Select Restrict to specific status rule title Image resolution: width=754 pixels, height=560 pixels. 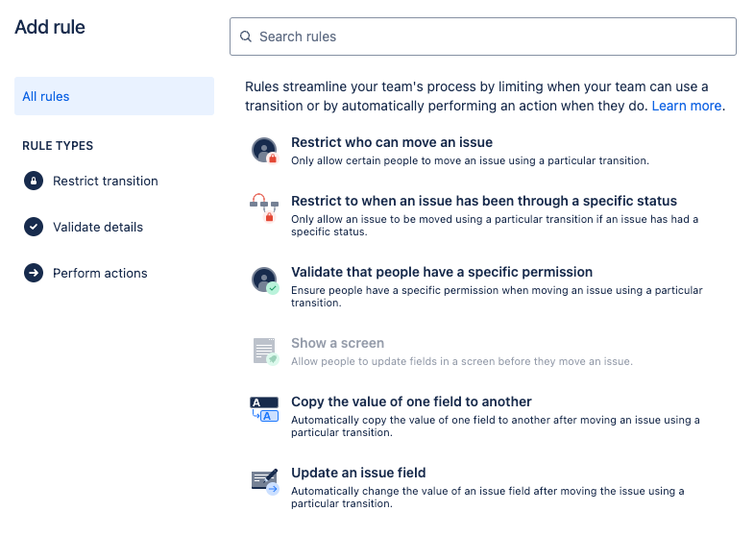484,201
